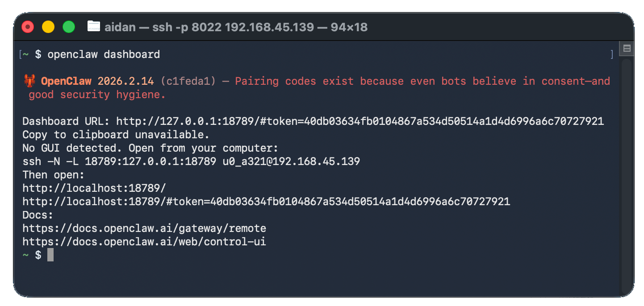
Task: Click the block cursor at the prompt
Action: (x=50, y=255)
